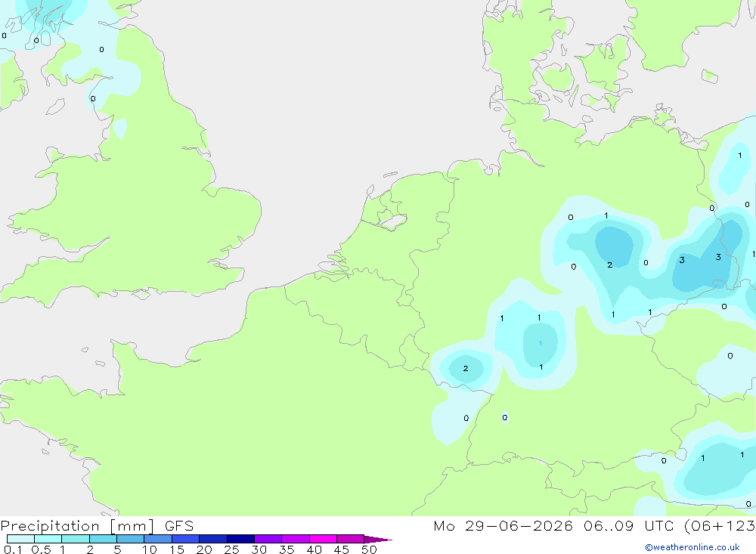756x554 pixels.
Task: Click the "Mo" weekday label
Action: click(444, 526)
